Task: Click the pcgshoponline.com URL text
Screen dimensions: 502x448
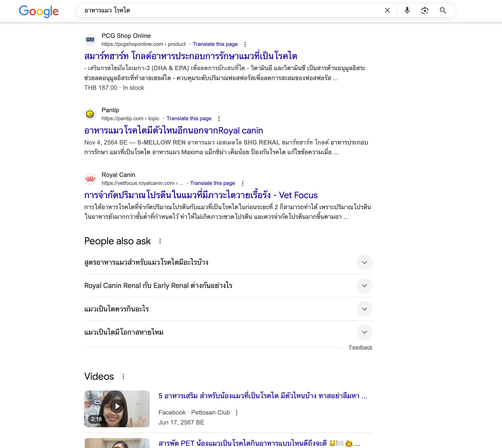Action: pyautogui.click(x=144, y=44)
